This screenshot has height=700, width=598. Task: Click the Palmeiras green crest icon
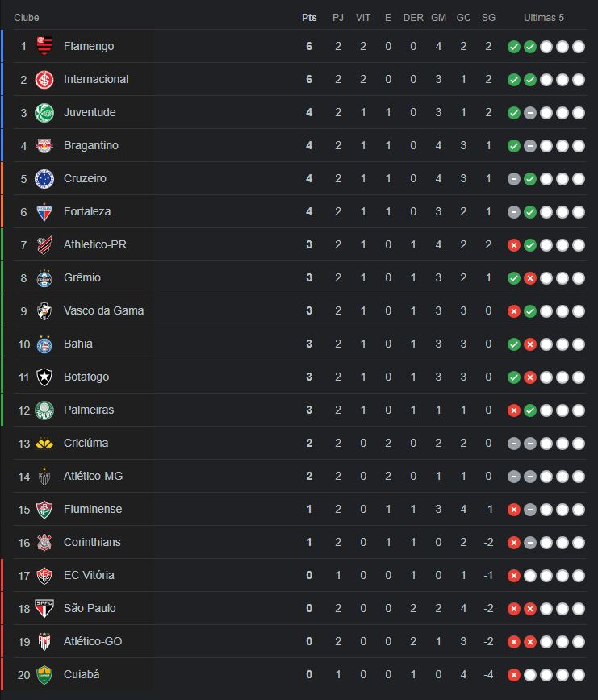coord(44,410)
